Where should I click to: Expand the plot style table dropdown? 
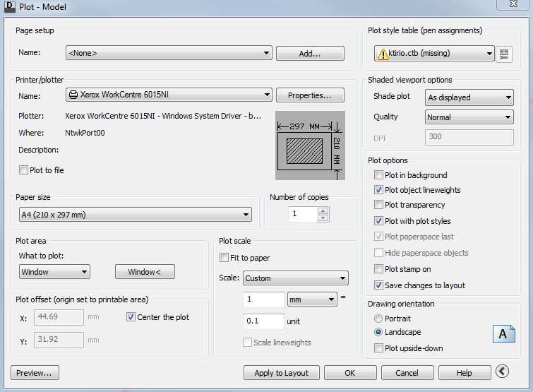pos(434,54)
